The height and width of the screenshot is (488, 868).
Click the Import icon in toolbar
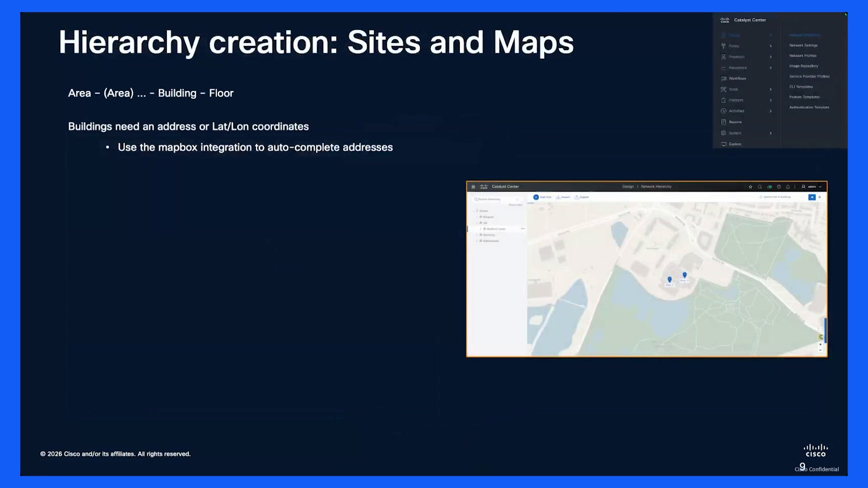[558, 197]
